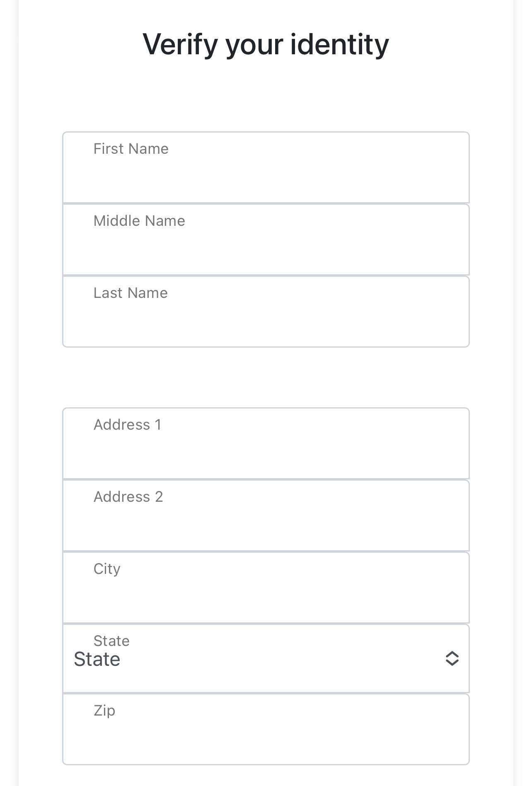Select the City text field
The image size is (532, 786).
266,588
